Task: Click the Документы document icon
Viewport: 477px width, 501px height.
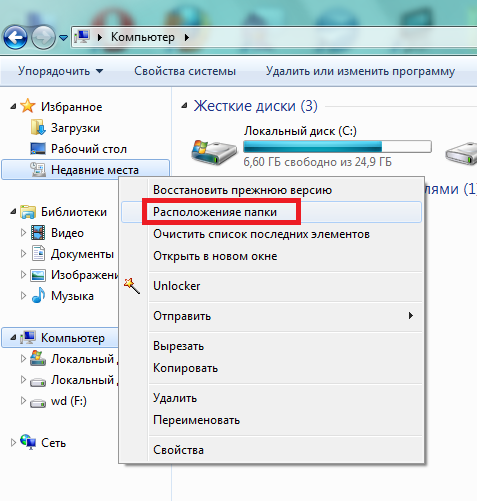Action: pos(38,253)
